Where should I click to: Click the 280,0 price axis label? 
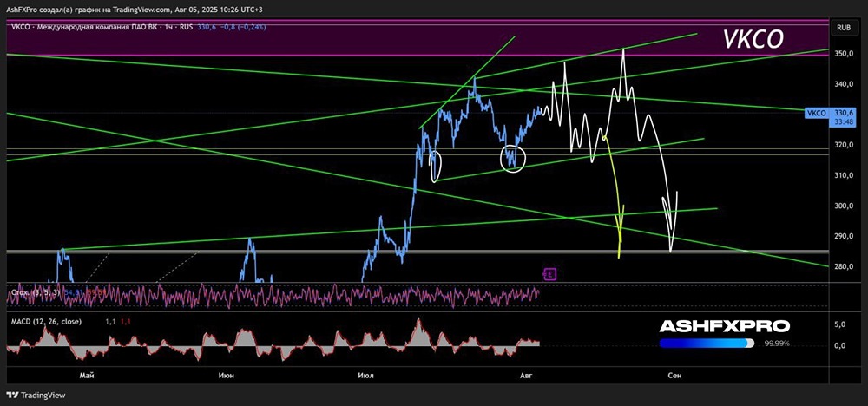point(844,266)
